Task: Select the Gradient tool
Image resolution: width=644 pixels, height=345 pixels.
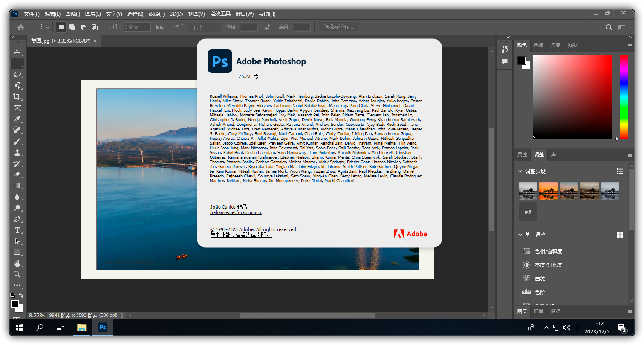Action: tap(17, 186)
